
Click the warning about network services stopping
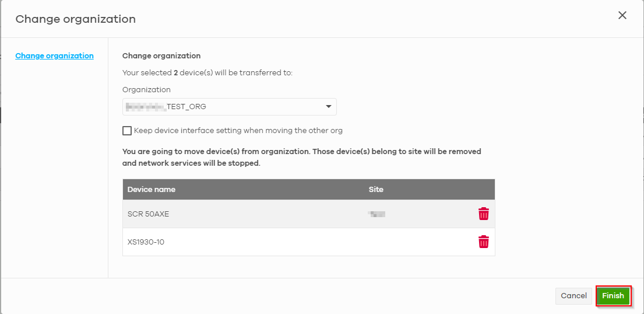[301, 158]
